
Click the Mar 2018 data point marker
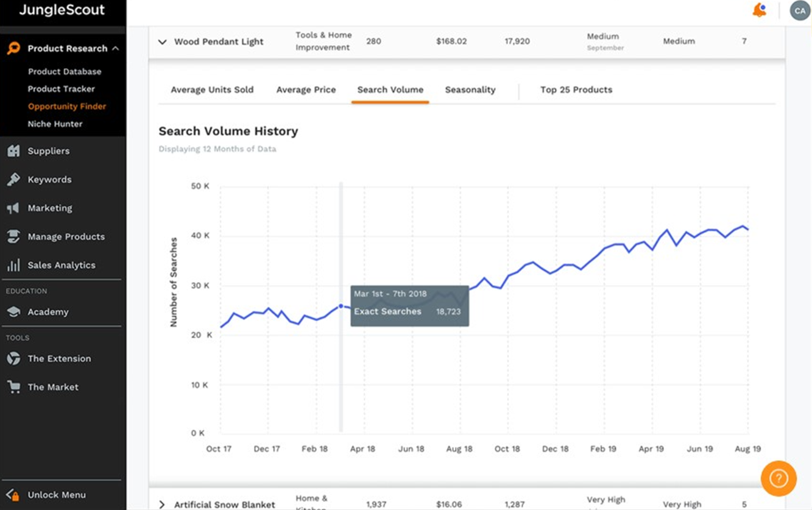341,306
